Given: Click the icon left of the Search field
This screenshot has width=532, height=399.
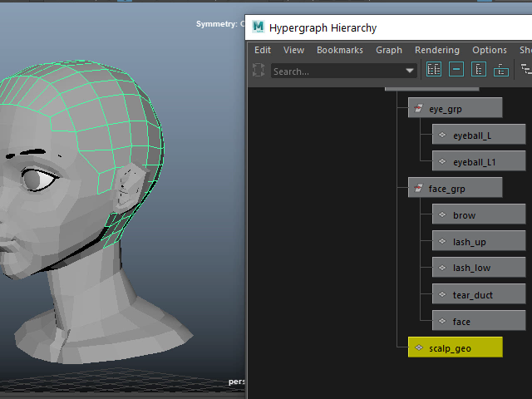Looking at the screenshot, I should point(259,71).
